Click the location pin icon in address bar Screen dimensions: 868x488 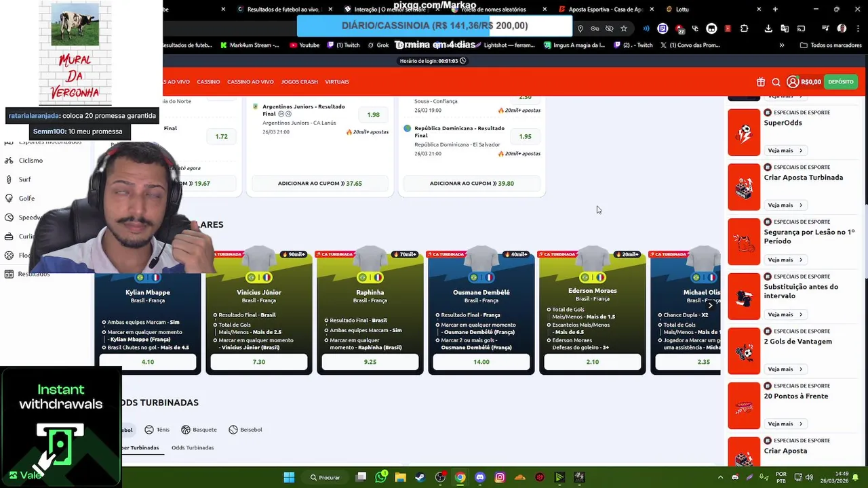pos(580,28)
